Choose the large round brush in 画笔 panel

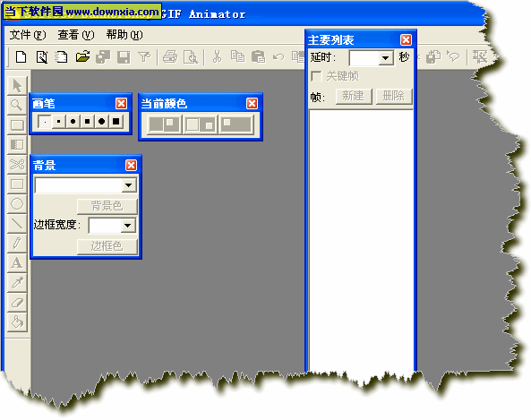pos(101,121)
